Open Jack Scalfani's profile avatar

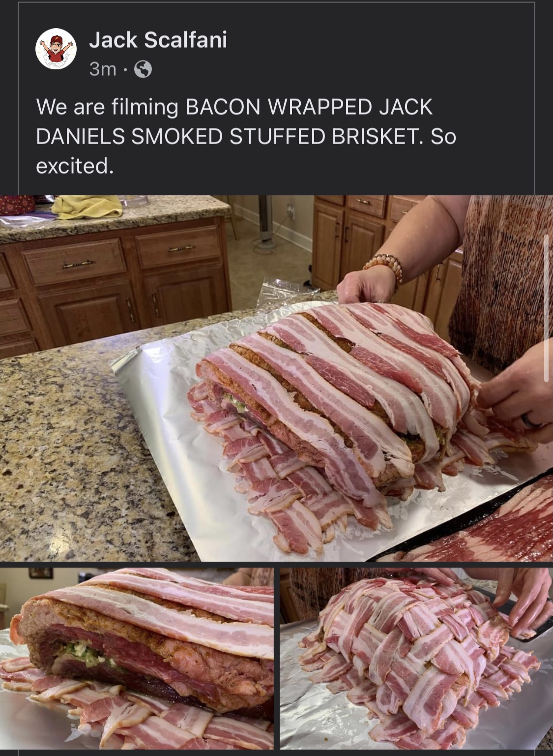[x=56, y=48]
